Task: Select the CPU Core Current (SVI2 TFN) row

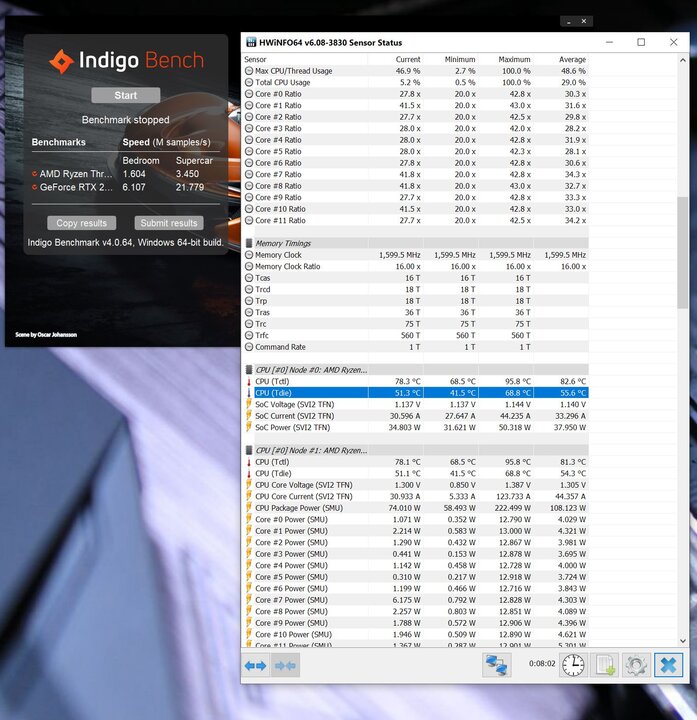Action: coord(416,496)
